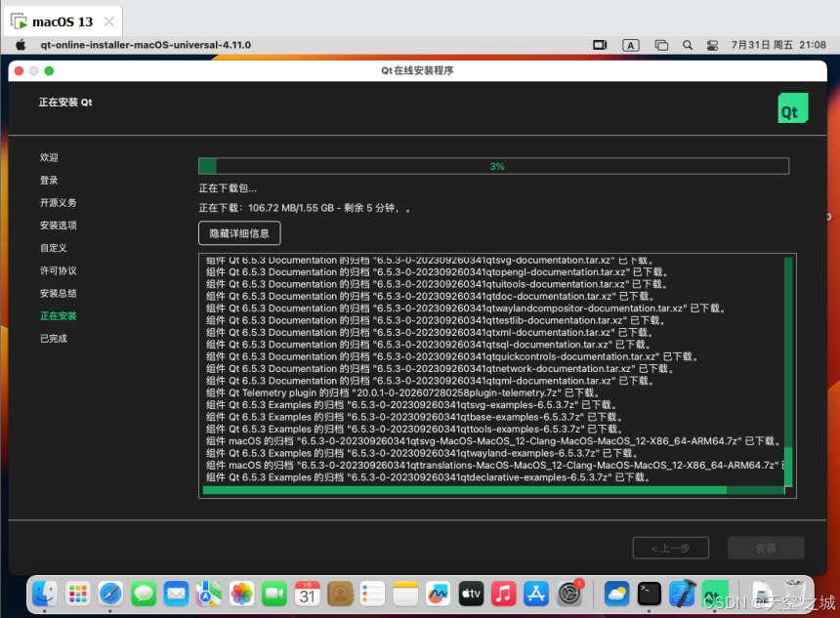
Task: Click the 正在下载包... status text
Action: point(228,188)
